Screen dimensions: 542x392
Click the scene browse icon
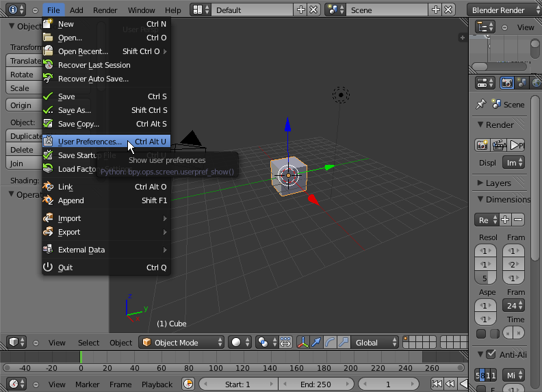pos(335,10)
